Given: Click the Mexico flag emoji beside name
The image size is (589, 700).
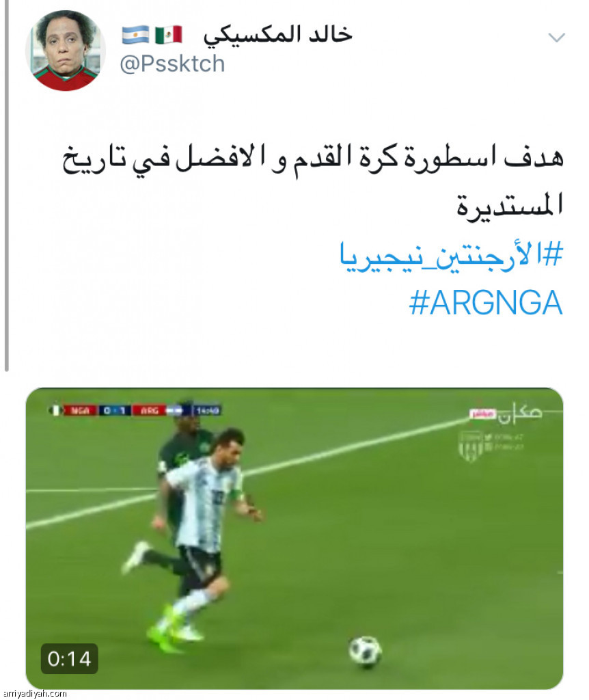Looking at the screenshot, I should tap(169, 35).
